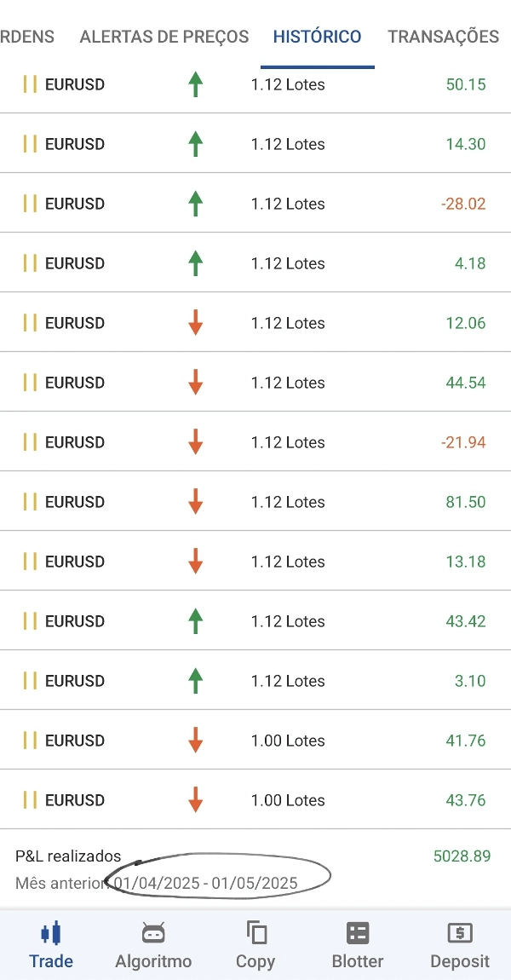Tap the realized P&L total 5028.89
The width and height of the screenshot is (511, 980).
click(x=462, y=856)
